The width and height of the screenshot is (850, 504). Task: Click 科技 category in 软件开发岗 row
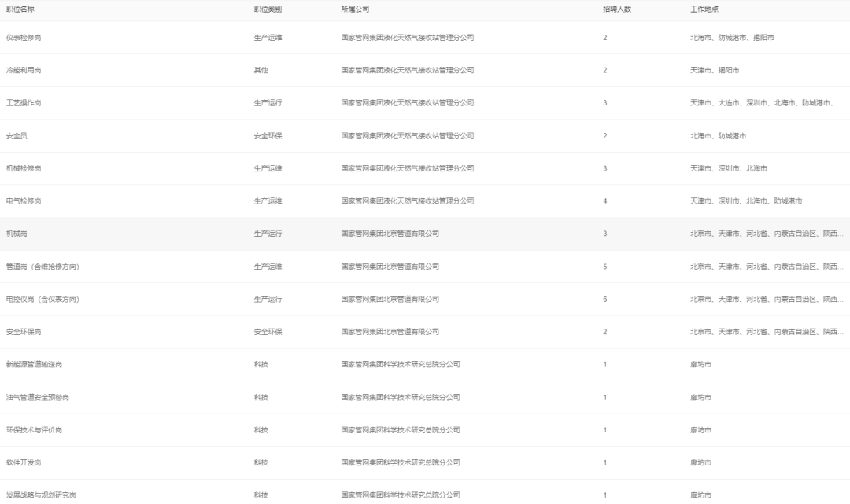(261, 463)
